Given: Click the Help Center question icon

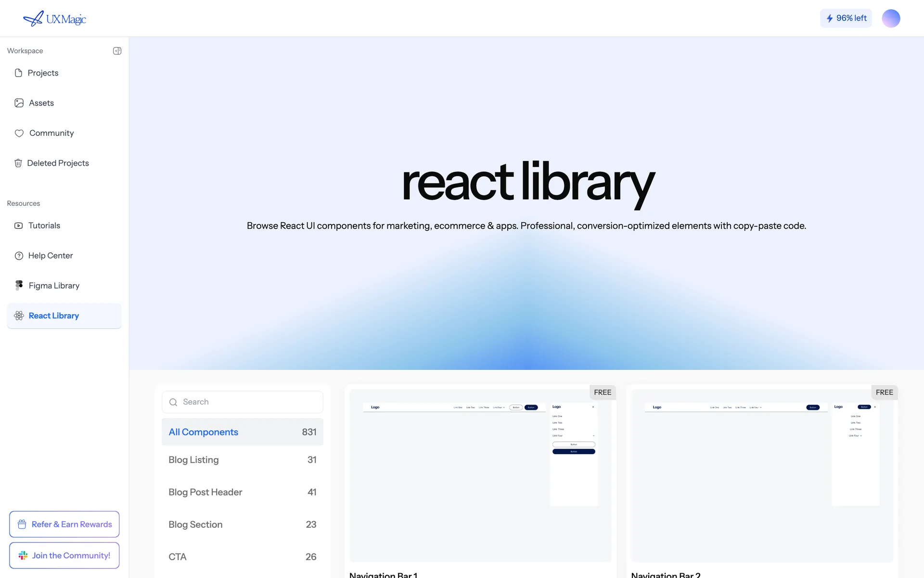Looking at the screenshot, I should (19, 256).
